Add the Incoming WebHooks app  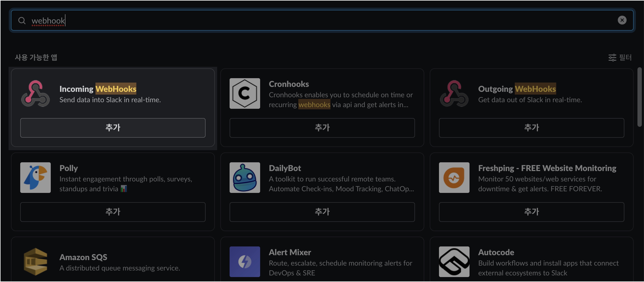[113, 128]
